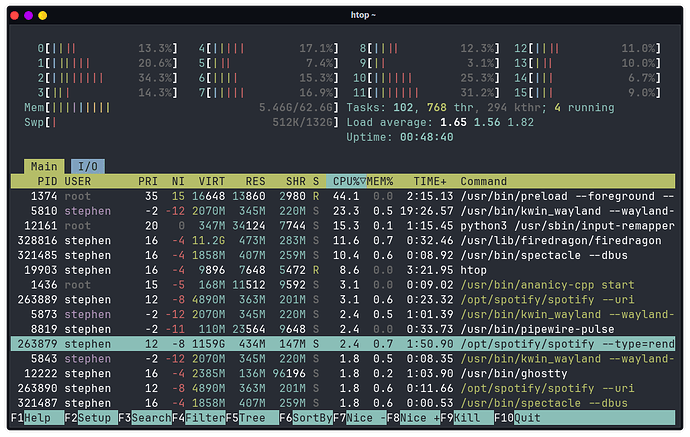Click the CPU 0 usage meter
690x437 pixels.
coord(107,48)
